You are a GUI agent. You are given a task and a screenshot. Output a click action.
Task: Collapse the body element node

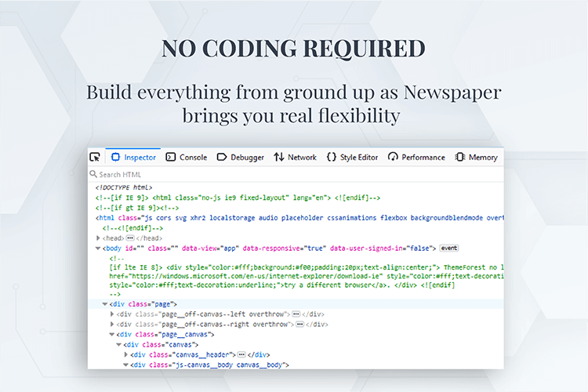(x=98, y=248)
